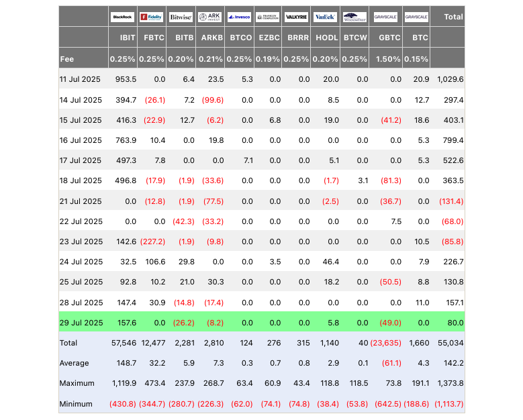This screenshot has height=420, width=523.
Task: Select the BTCW column header
Action: (x=355, y=38)
